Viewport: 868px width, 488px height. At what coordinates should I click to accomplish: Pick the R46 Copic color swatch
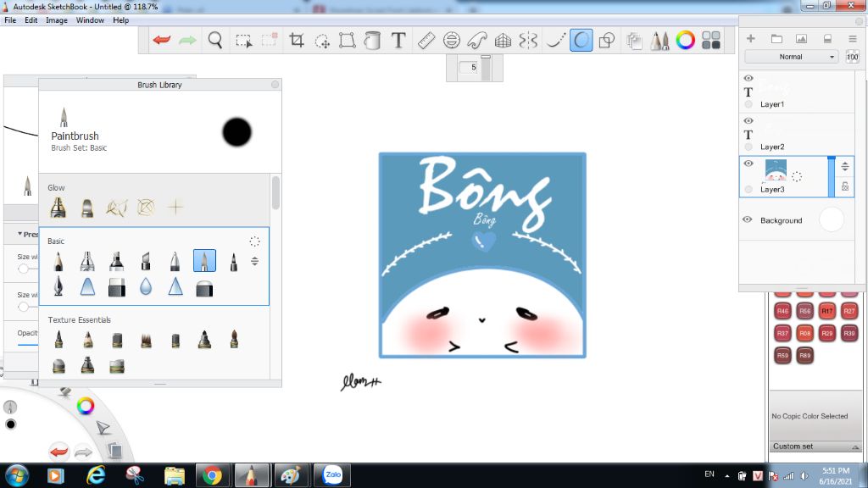[x=782, y=311]
